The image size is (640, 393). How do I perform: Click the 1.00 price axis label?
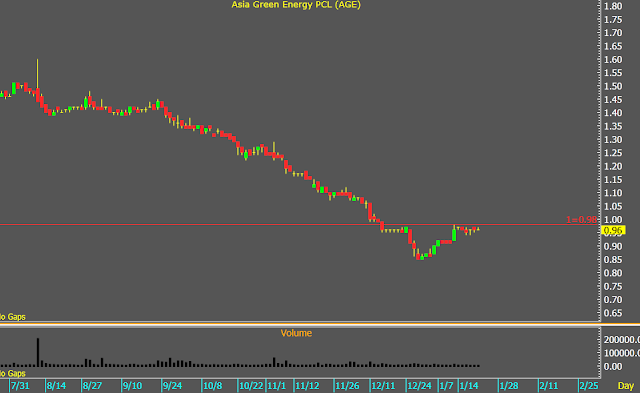pyautogui.click(x=613, y=220)
